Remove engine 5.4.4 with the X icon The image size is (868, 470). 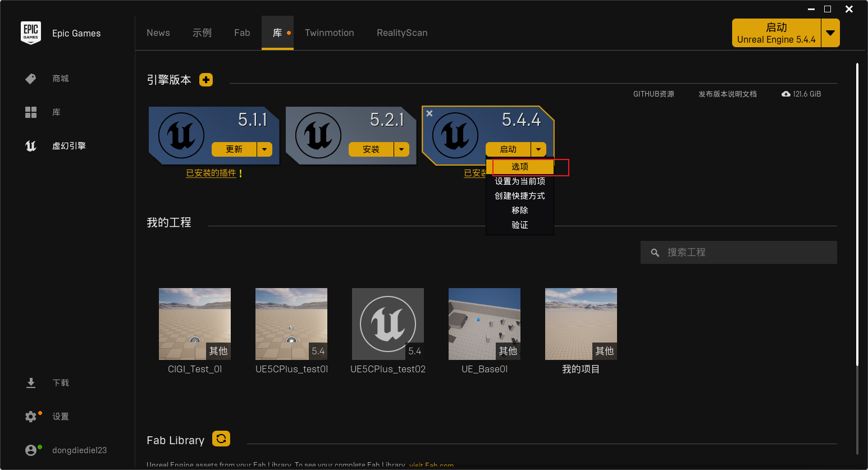pyautogui.click(x=430, y=113)
